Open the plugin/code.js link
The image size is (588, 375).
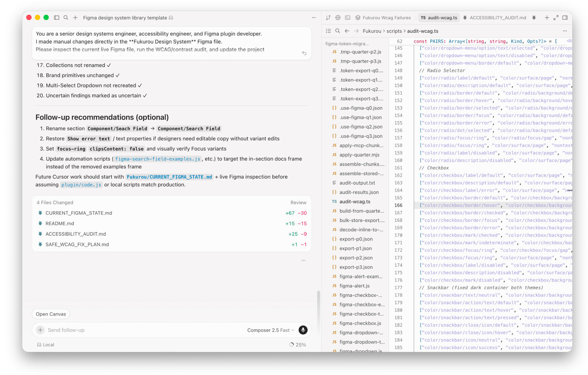point(81,185)
